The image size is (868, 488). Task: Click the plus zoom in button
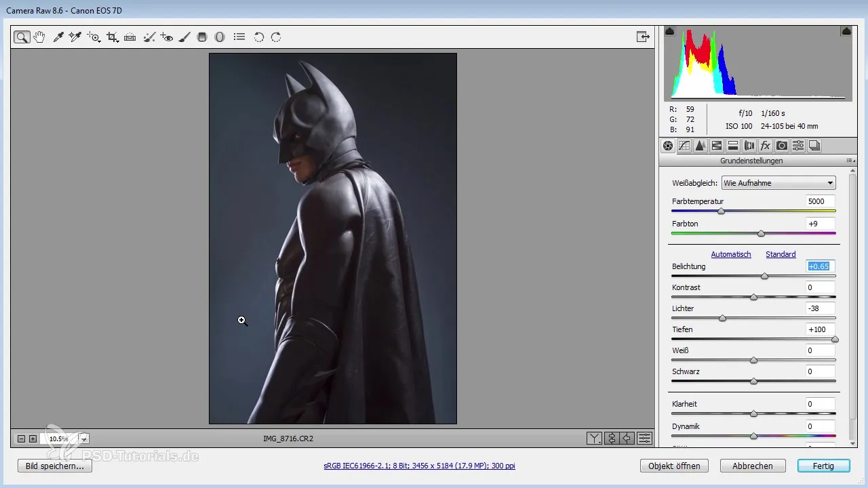(33, 439)
